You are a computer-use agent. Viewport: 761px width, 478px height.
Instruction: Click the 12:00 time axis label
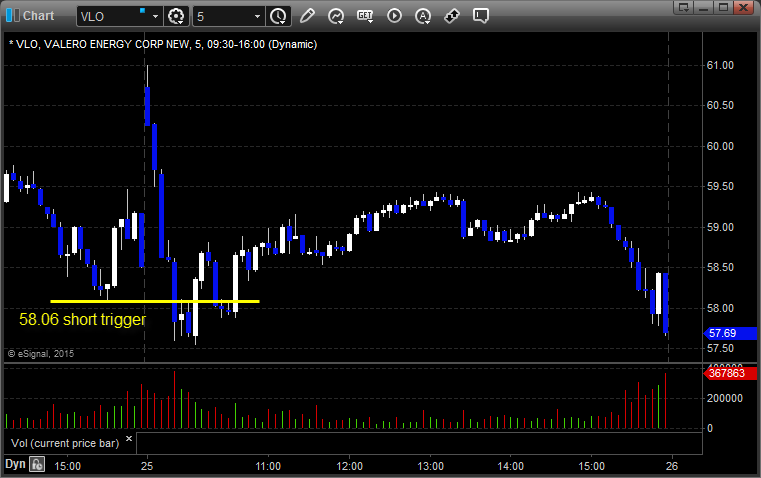tap(349, 466)
